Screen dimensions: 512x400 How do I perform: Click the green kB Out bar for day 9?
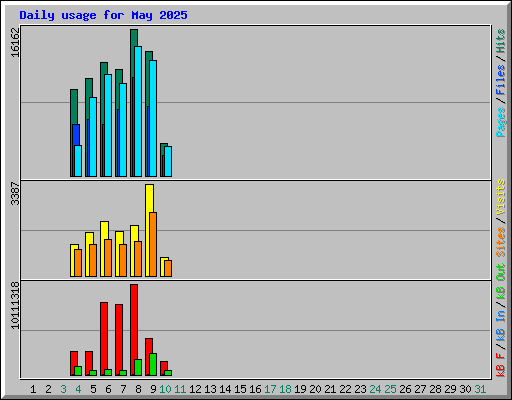point(153,365)
